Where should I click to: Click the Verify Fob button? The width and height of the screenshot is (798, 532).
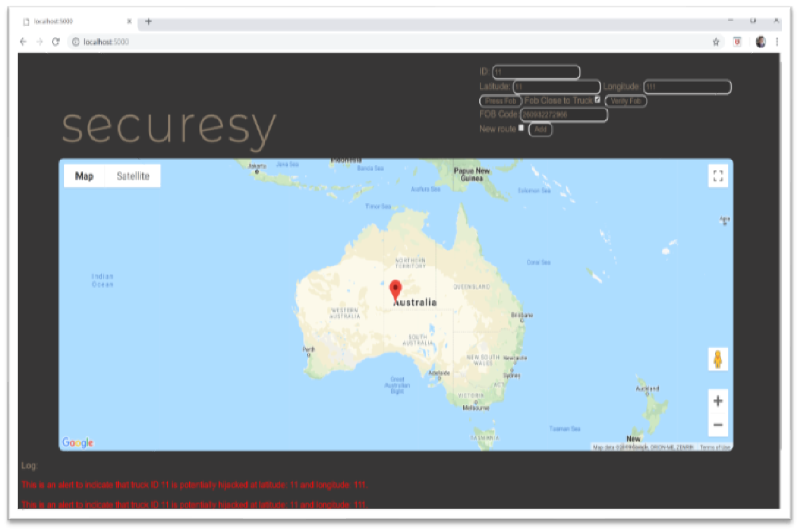[x=626, y=101]
